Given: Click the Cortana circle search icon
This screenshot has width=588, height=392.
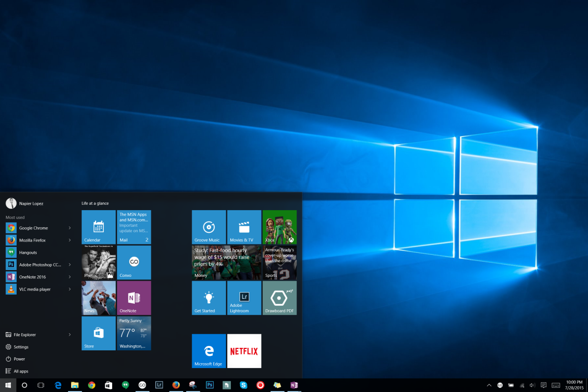Looking at the screenshot, I should point(24,385).
